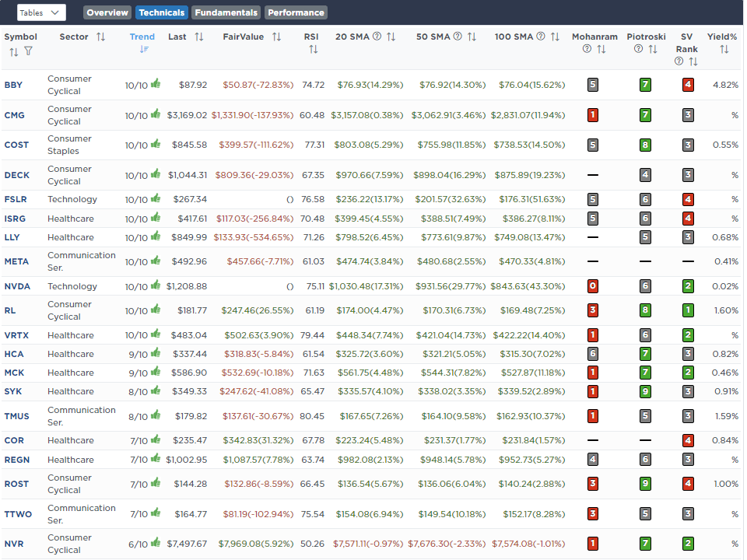Sort by RSI arrows
This screenshot has width=747, height=560.
tap(313, 49)
